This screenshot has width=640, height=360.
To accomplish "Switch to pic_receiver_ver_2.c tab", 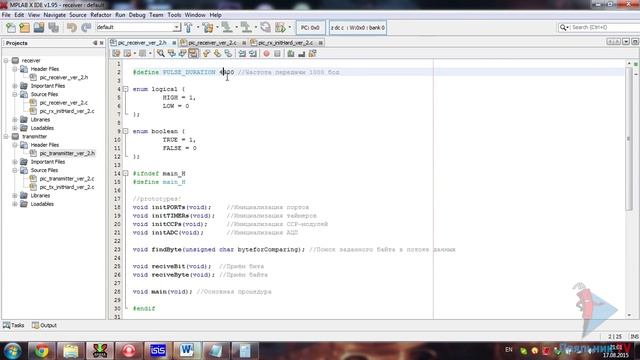I will [212, 42].
